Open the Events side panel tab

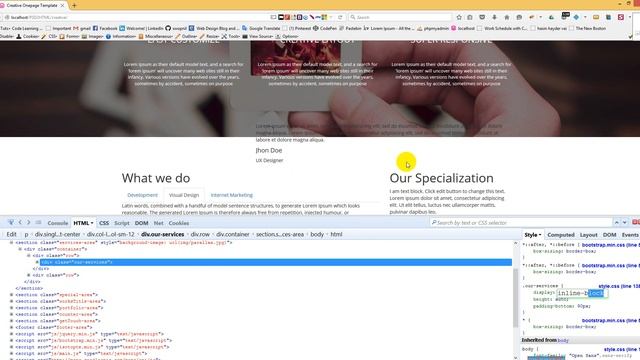click(x=630, y=235)
